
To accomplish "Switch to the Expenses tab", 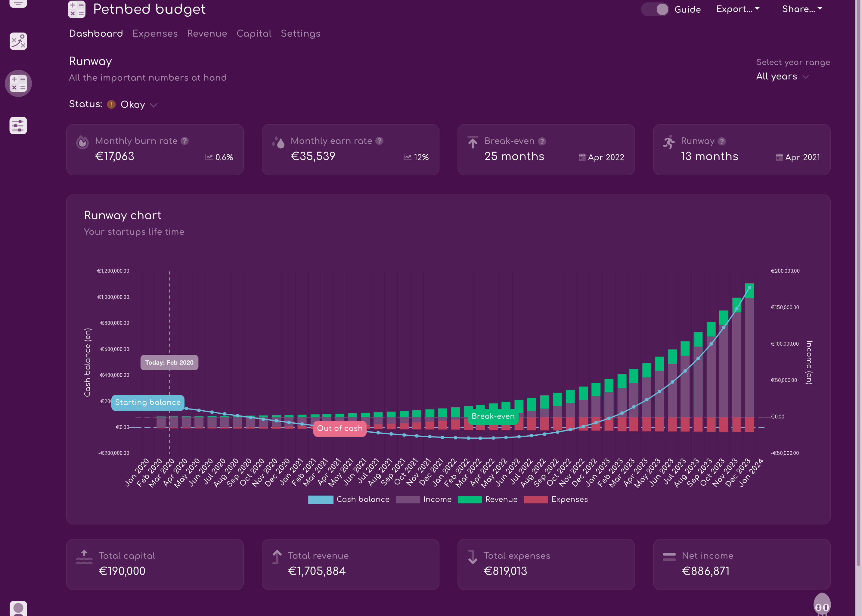I will tap(155, 33).
